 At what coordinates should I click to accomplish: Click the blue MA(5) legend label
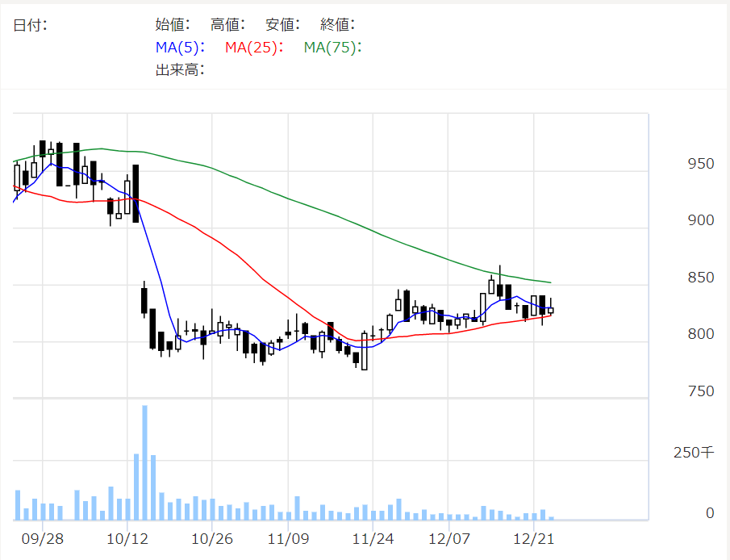point(180,47)
